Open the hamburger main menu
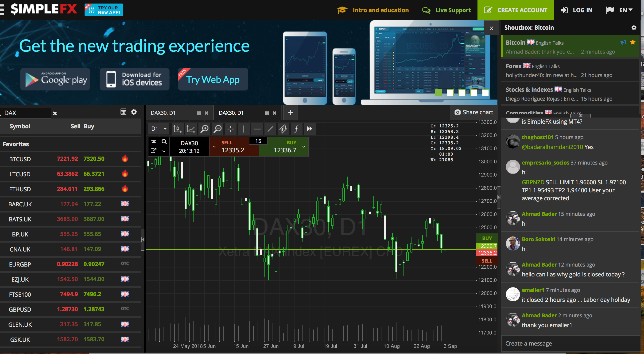 pyautogui.click(x=2, y=10)
